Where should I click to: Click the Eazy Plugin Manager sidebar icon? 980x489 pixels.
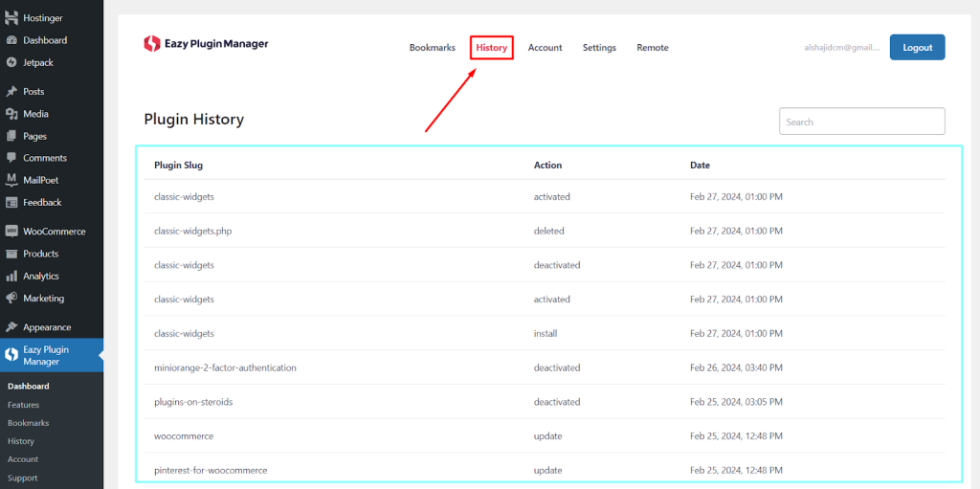[x=11, y=355]
